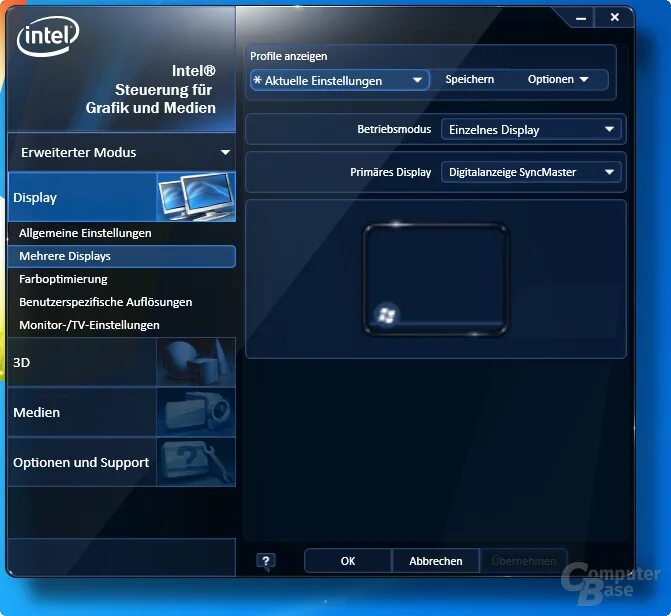Click the Abbrechen button

(x=436, y=561)
